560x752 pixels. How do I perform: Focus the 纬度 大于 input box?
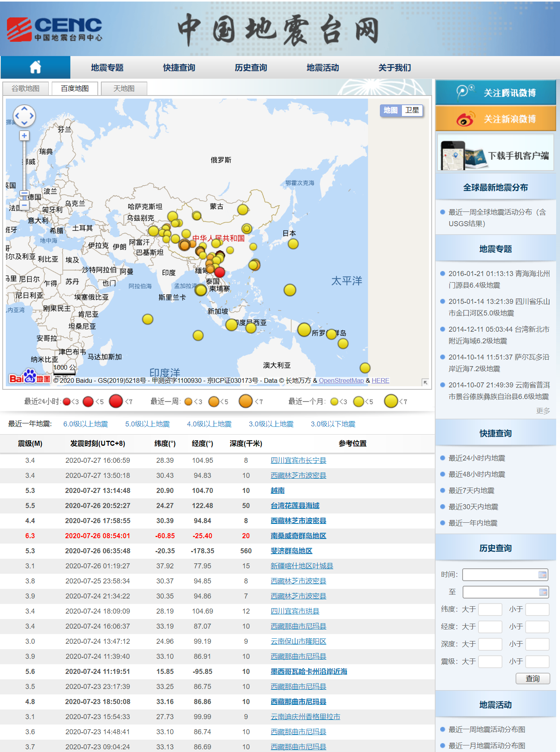(x=490, y=609)
